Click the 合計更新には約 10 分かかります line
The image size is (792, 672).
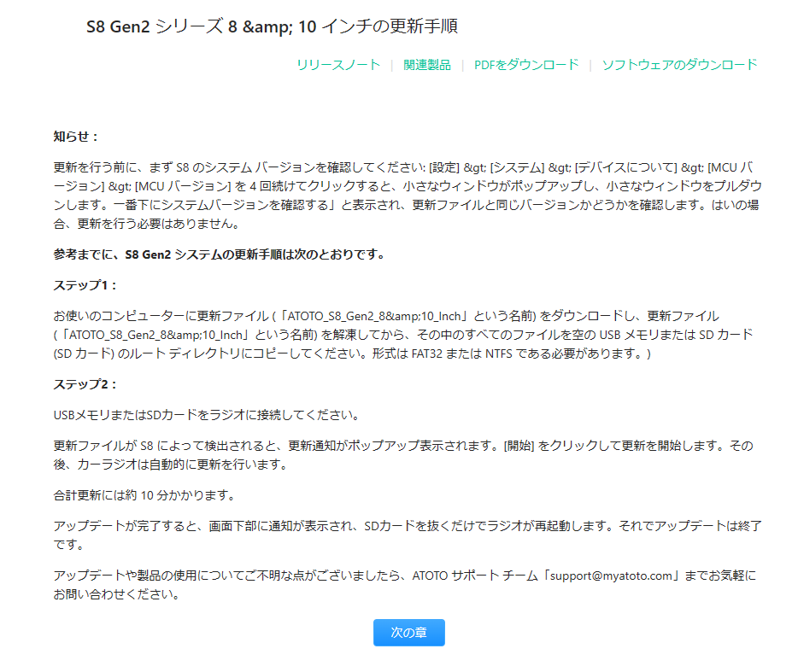[144, 495]
